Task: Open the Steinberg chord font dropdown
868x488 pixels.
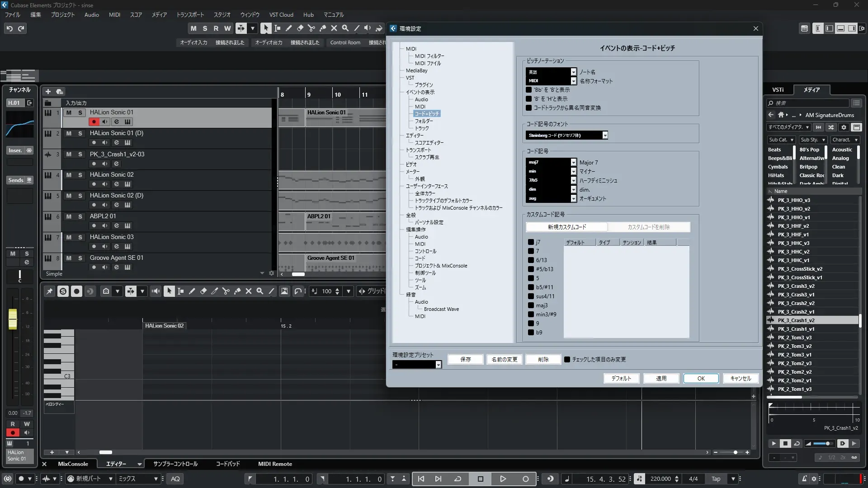Action: coord(605,135)
